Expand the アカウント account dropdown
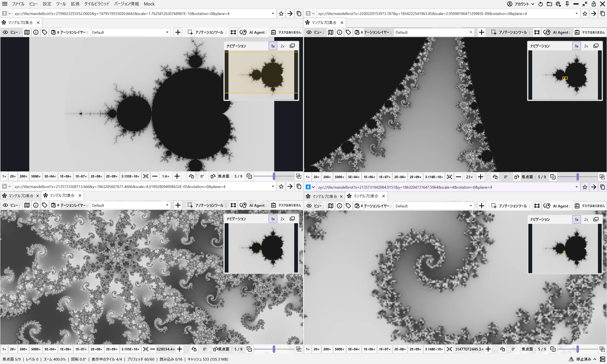The image size is (607, 364). (x=521, y=4)
